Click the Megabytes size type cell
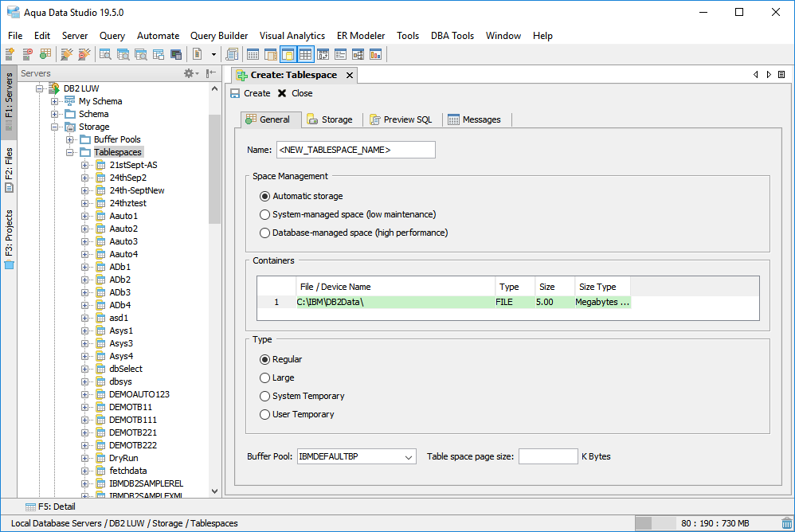The height and width of the screenshot is (532, 795). (602, 302)
